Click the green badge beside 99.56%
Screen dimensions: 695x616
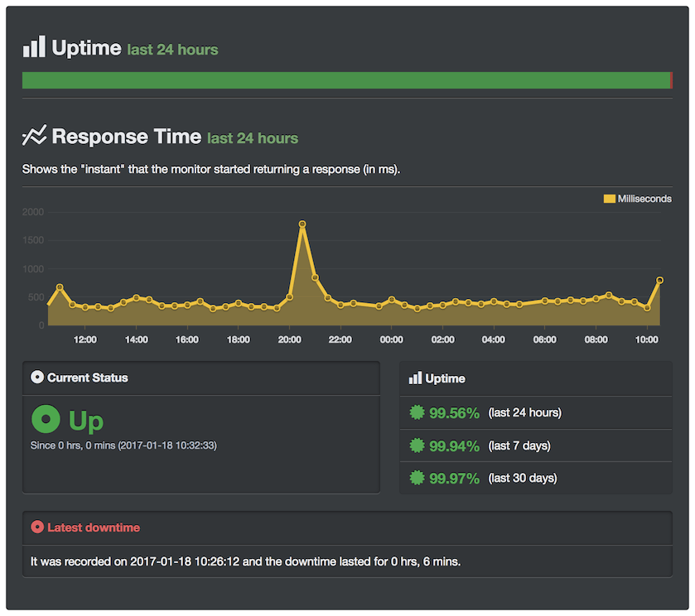click(x=416, y=411)
